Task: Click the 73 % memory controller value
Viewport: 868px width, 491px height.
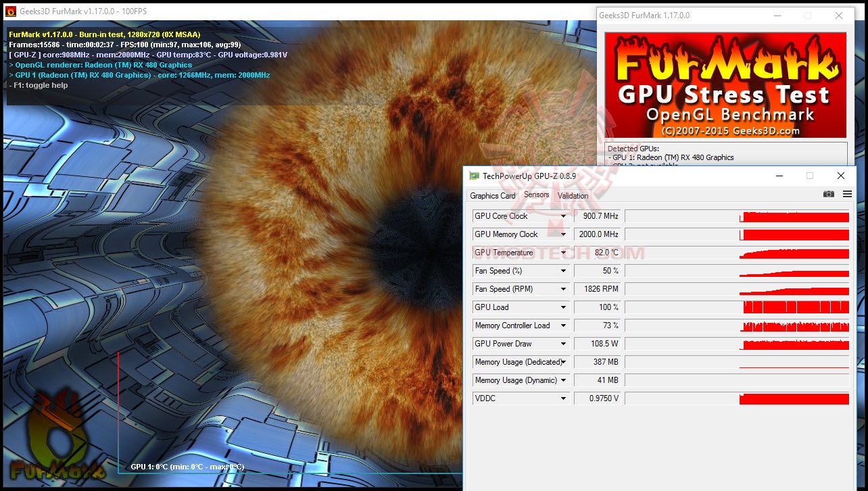Action: [x=598, y=326]
